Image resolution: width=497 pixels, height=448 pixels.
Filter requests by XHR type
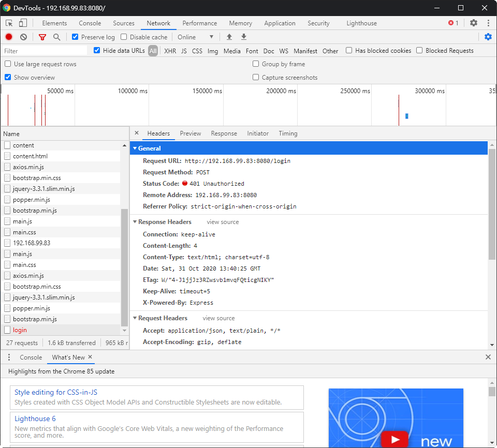170,51
